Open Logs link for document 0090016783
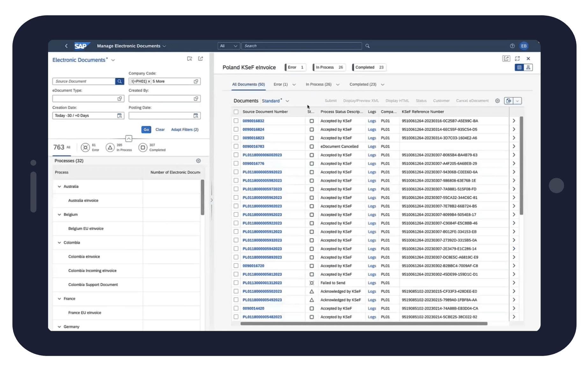Viewport: 588px width, 371px height. (372, 147)
